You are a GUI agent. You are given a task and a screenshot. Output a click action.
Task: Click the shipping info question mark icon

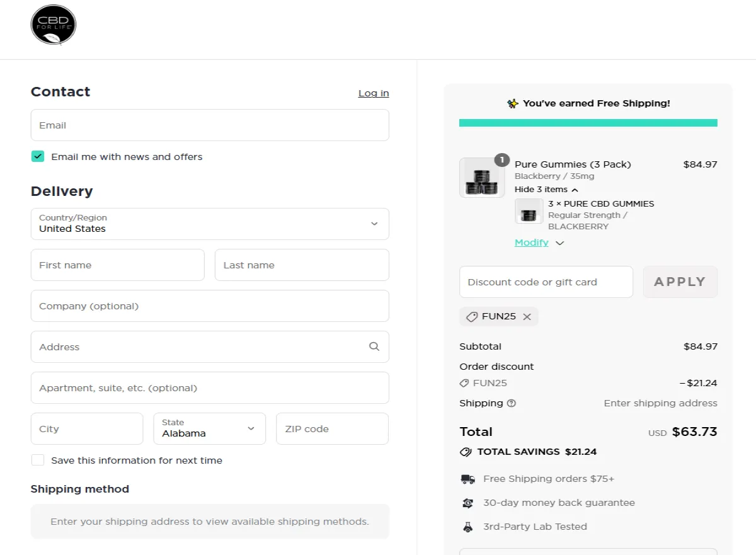pyautogui.click(x=512, y=403)
